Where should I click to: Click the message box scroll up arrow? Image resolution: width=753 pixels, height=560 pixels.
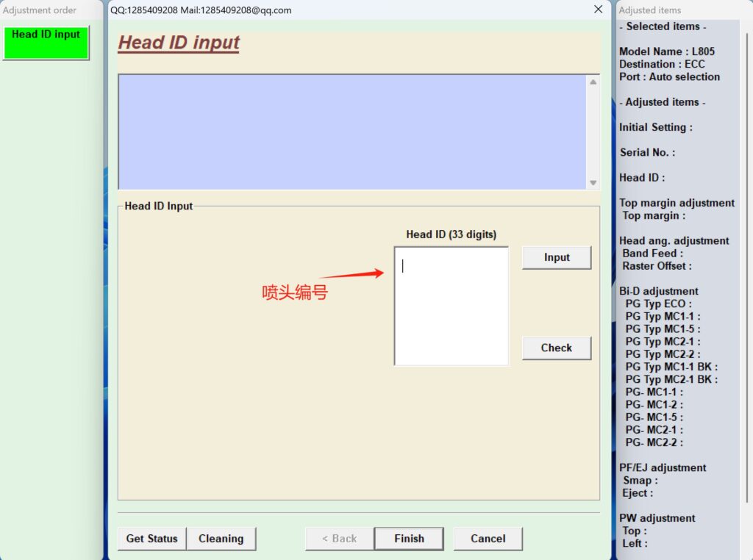593,82
